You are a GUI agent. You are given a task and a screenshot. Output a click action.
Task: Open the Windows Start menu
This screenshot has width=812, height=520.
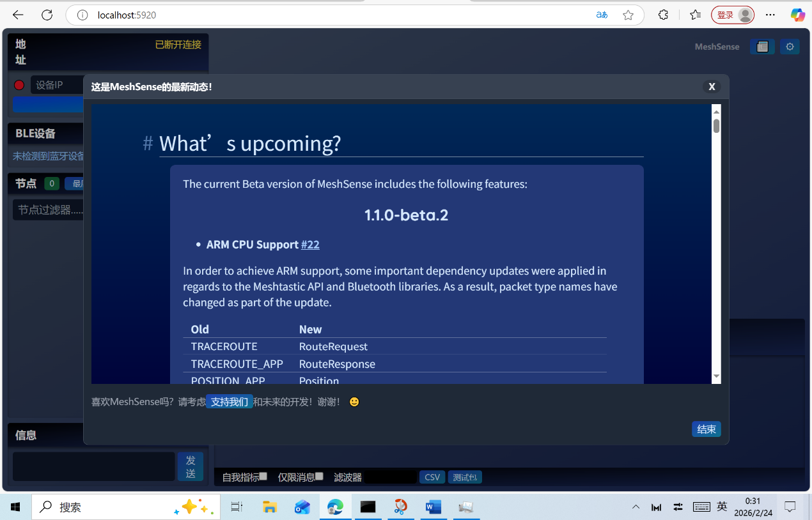pyautogui.click(x=15, y=507)
